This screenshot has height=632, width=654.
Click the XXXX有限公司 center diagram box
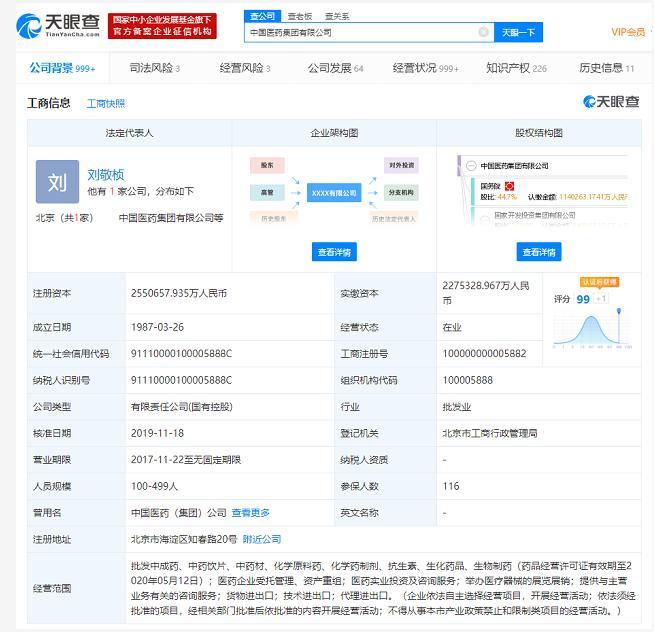coord(334,193)
